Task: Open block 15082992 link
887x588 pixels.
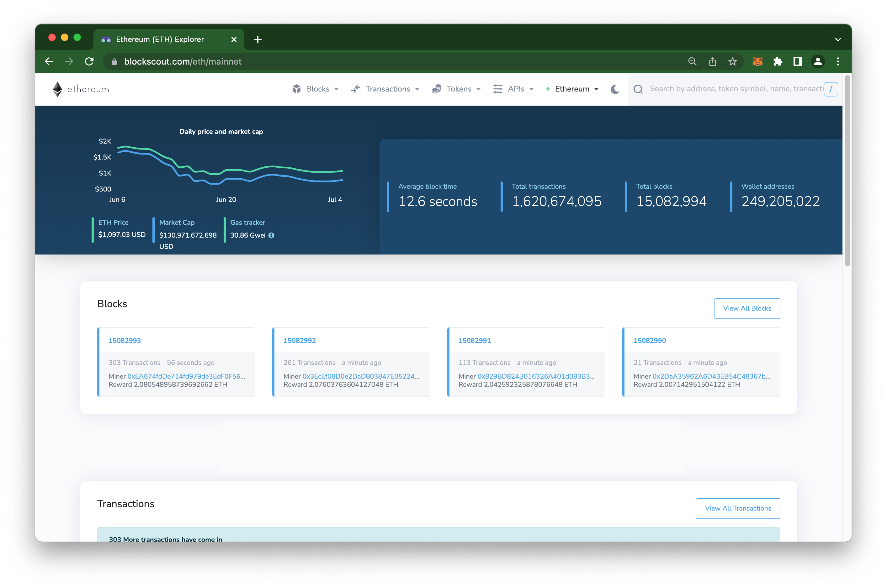Action: [x=300, y=340]
